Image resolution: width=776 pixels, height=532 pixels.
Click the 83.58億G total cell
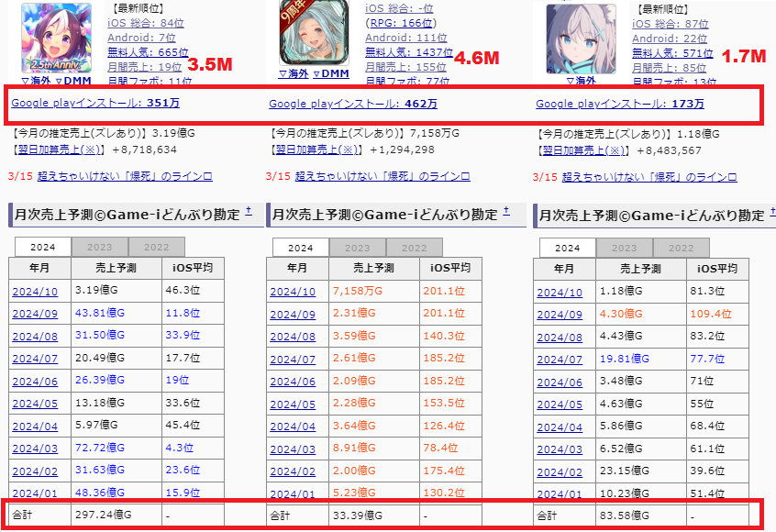point(641,515)
